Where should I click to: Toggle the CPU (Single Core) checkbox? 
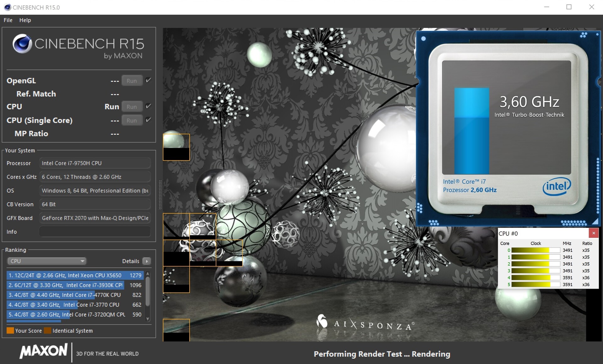click(148, 120)
